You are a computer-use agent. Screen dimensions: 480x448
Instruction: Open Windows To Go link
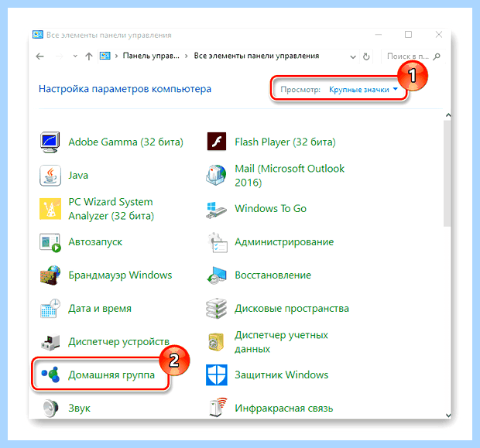coord(270,208)
